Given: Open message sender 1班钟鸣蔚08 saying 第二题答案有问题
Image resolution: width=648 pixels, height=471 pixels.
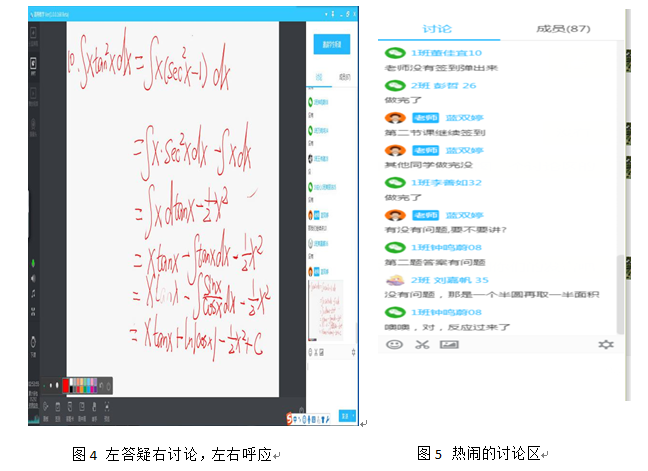Looking at the screenshot, I should point(446,247).
